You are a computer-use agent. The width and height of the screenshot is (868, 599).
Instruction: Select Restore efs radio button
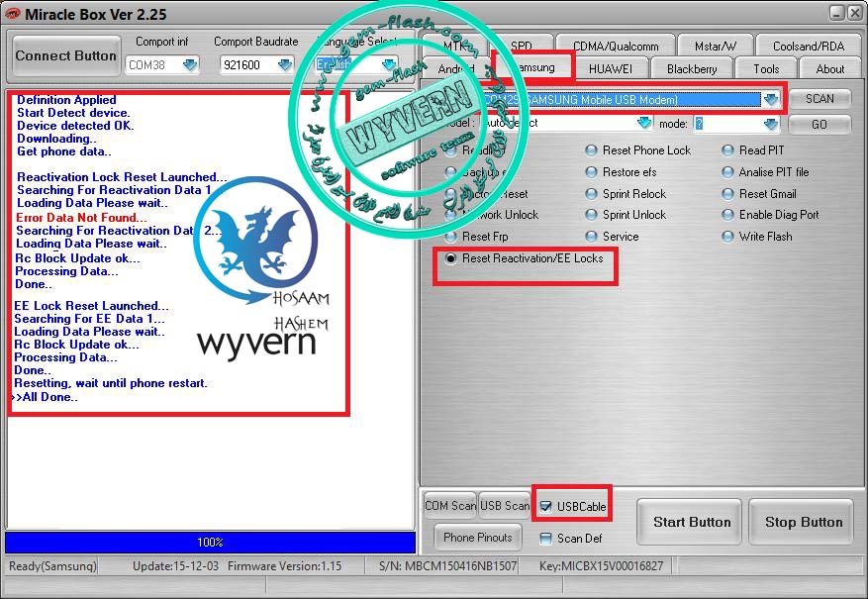tap(592, 172)
